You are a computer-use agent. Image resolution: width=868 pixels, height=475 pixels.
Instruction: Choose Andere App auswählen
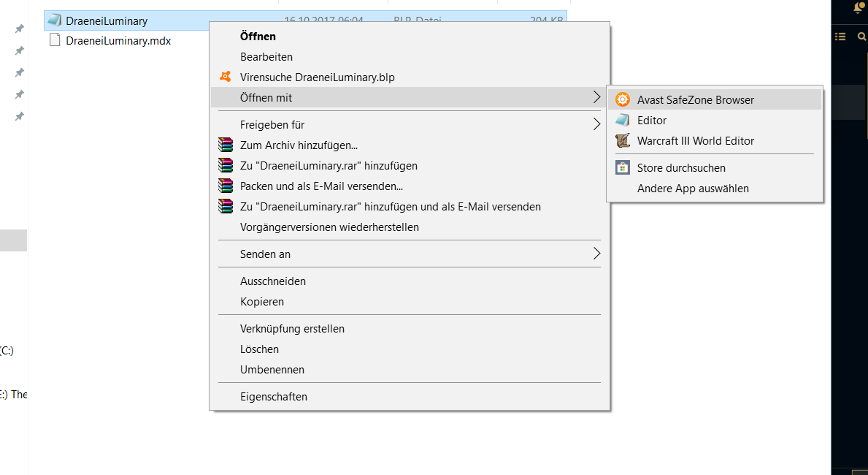pyautogui.click(x=715, y=189)
